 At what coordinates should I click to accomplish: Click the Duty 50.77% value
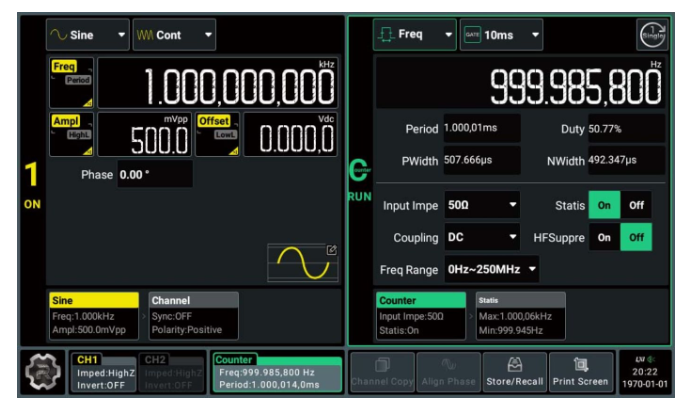pyautogui.click(x=626, y=128)
